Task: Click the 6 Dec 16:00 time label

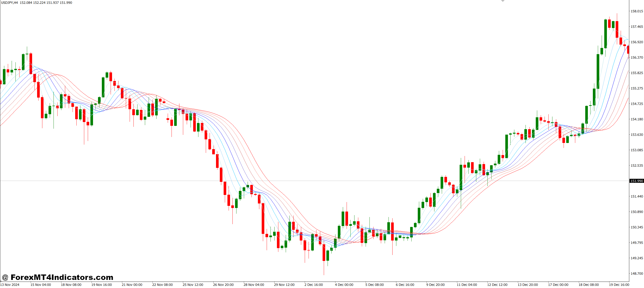Action: (x=405, y=285)
